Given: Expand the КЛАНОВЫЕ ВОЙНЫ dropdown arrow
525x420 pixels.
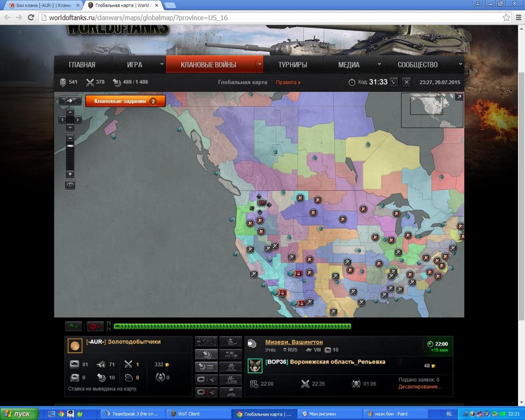Looking at the screenshot, I should click(x=259, y=64).
